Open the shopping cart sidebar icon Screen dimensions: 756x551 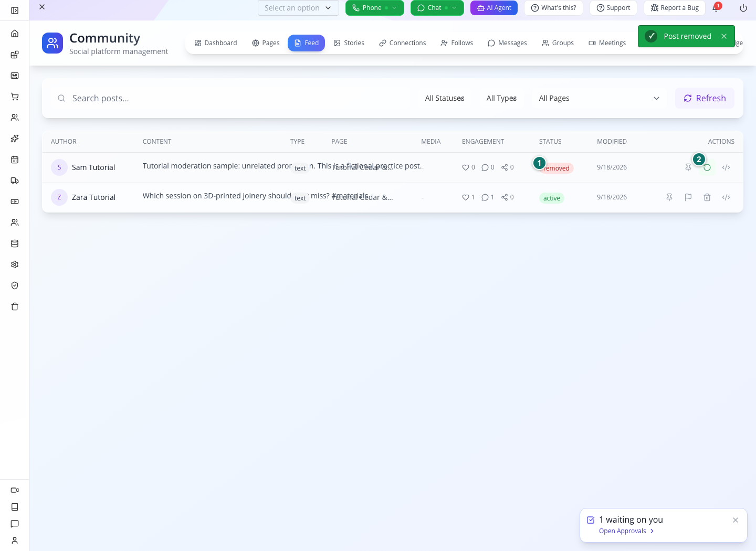coord(15,97)
